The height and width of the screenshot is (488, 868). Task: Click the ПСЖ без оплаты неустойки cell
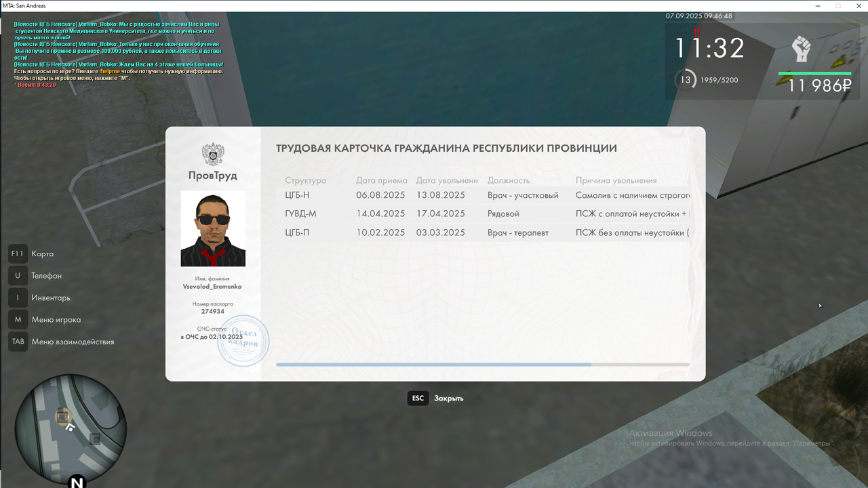click(x=633, y=232)
